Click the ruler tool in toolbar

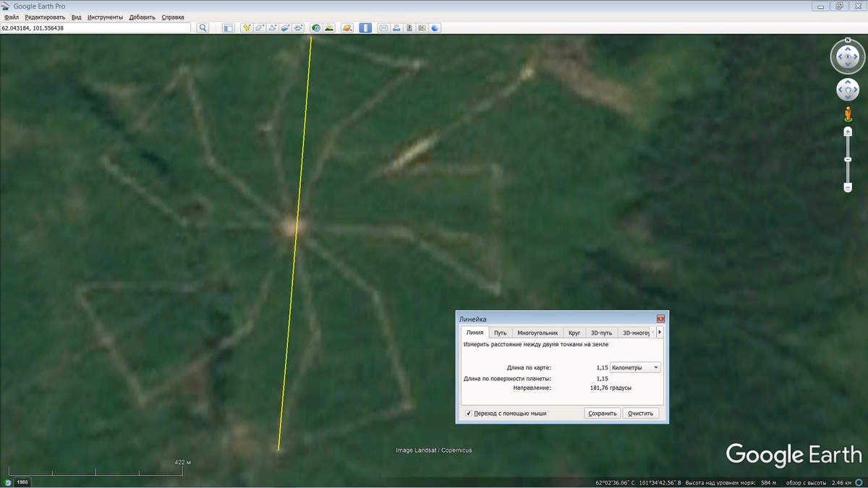coord(365,28)
